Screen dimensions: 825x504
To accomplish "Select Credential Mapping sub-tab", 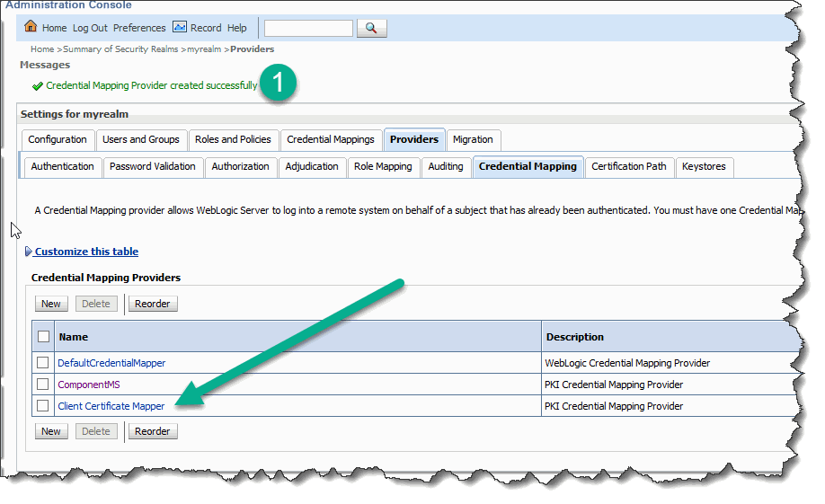I will [528, 167].
